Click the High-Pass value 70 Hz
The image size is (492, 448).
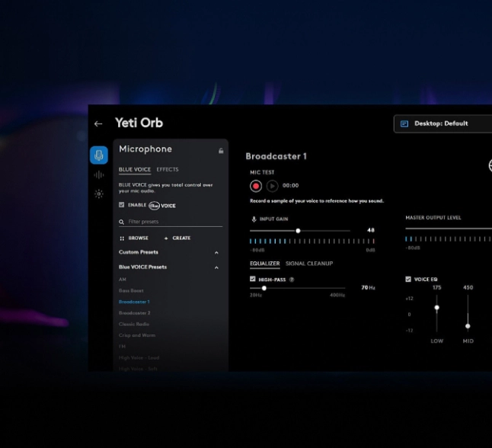click(x=368, y=287)
